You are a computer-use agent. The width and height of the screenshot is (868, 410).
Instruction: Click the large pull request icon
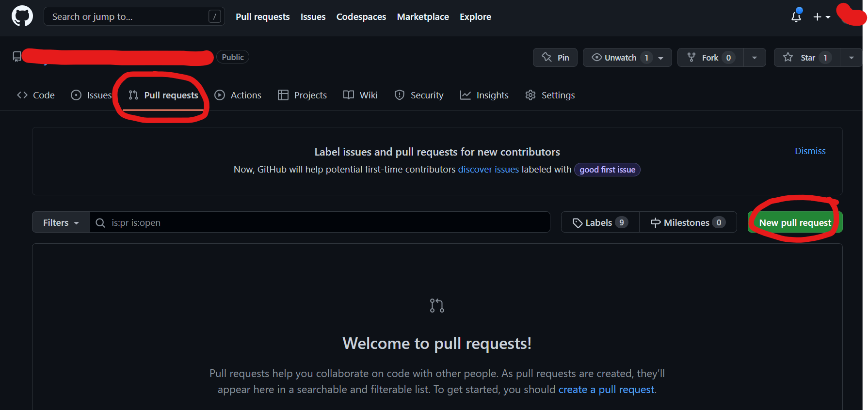(x=437, y=305)
